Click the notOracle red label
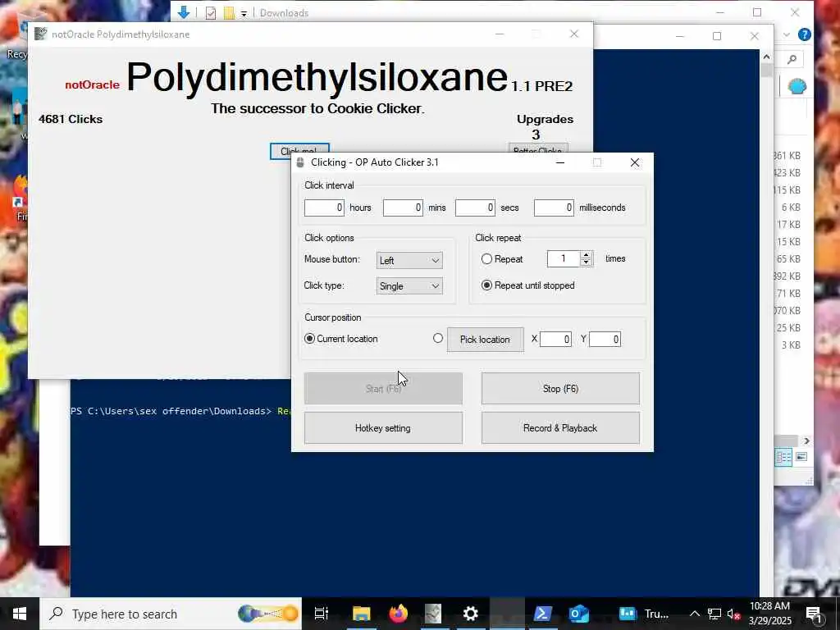 click(x=92, y=84)
